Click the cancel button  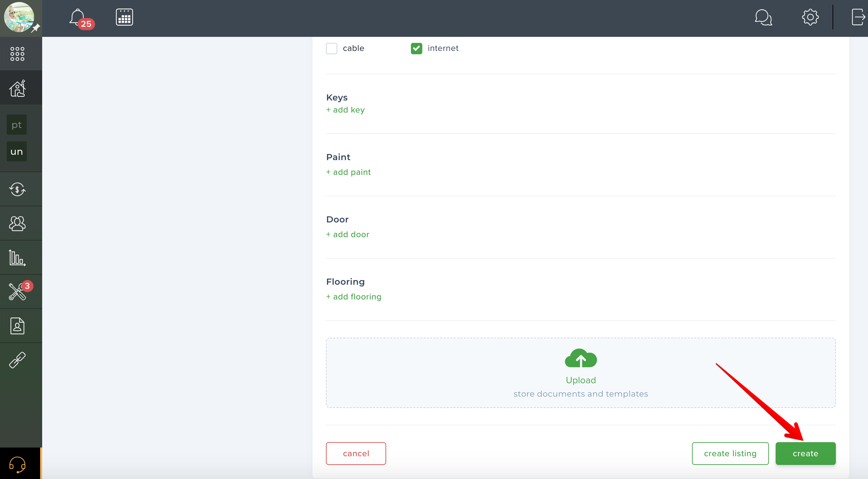coord(356,454)
